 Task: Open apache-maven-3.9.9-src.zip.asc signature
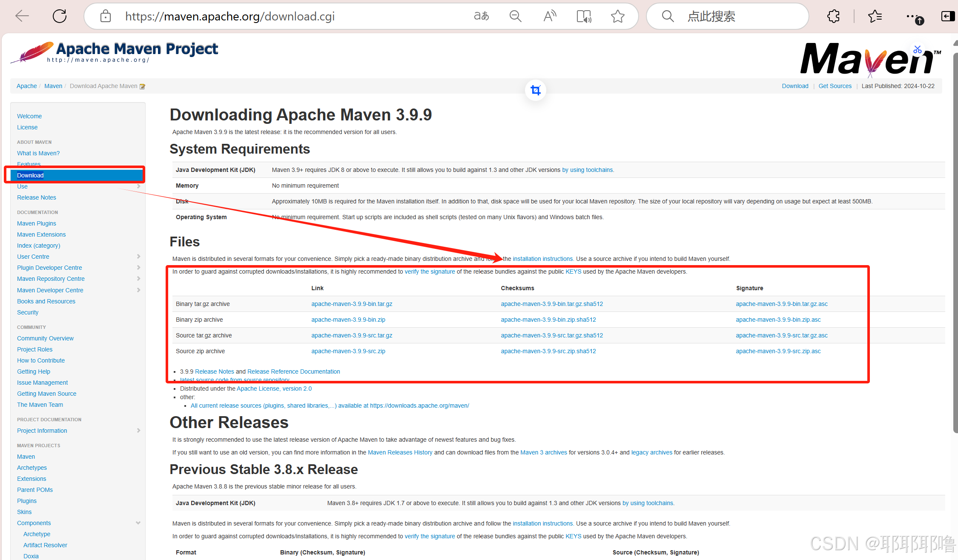pyautogui.click(x=778, y=351)
